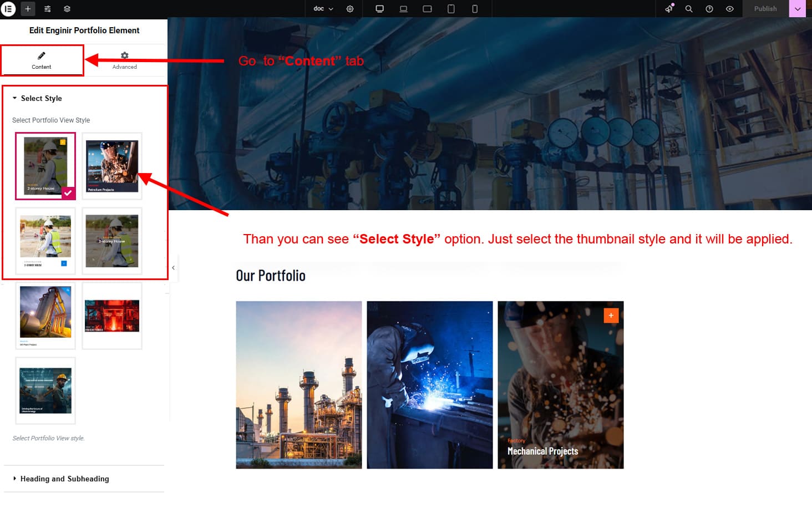Open the doc document dropdown

(323, 9)
